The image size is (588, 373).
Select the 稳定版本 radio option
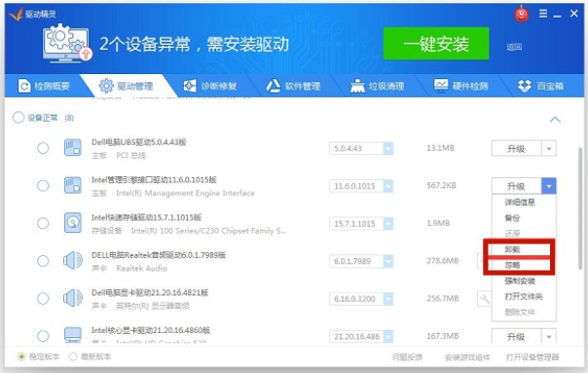pyautogui.click(x=21, y=356)
